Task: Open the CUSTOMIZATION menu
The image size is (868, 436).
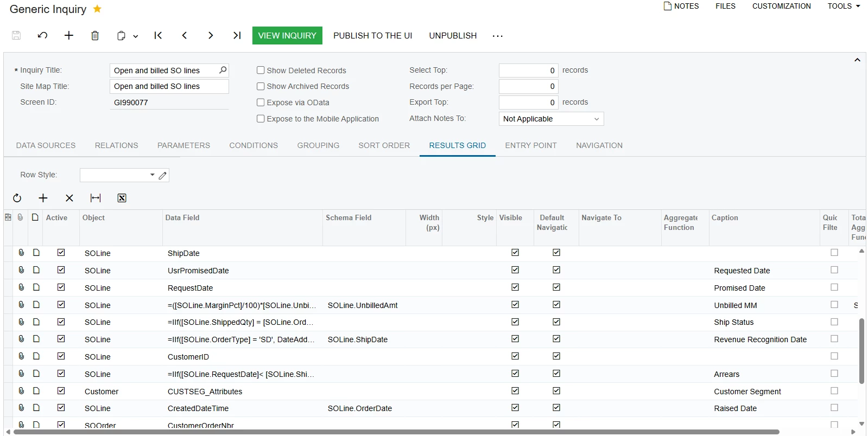Action: coord(781,6)
